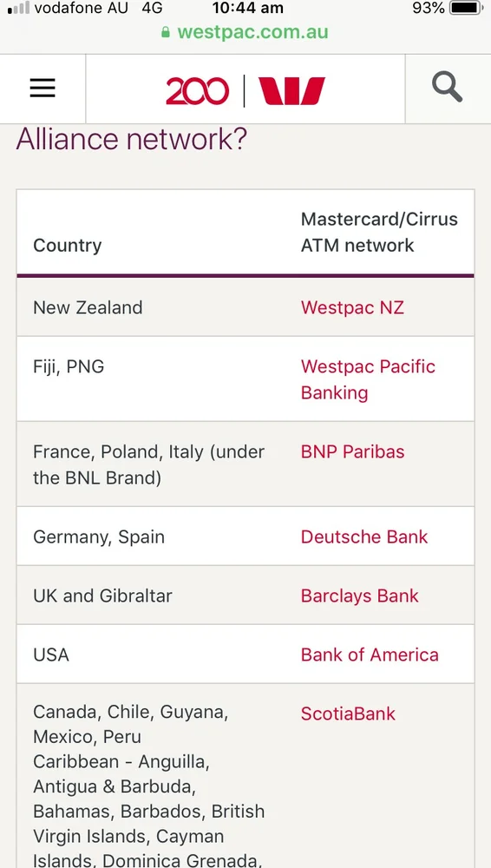491x868 pixels.
Task: Open the hamburger menu icon
Action: [x=43, y=88]
